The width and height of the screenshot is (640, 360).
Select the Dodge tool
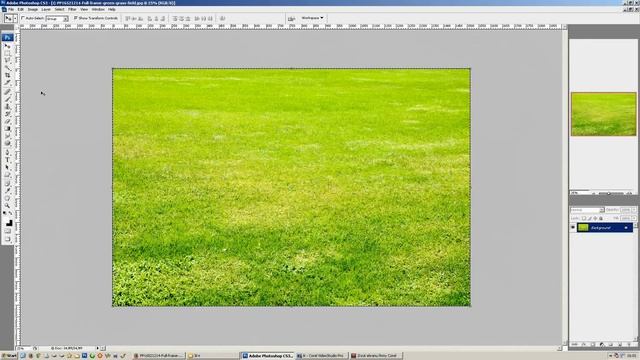coord(7,143)
